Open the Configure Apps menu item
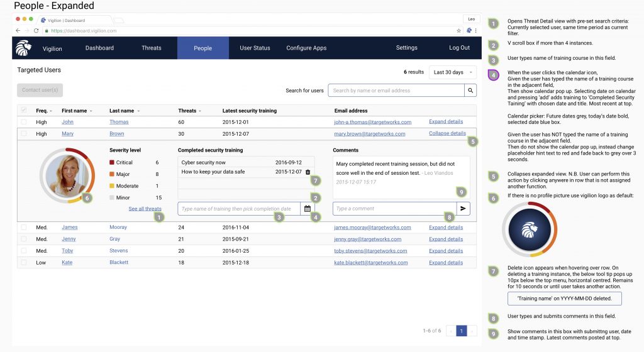The width and height of the screenshot is (644, 352). coord(306,48)
